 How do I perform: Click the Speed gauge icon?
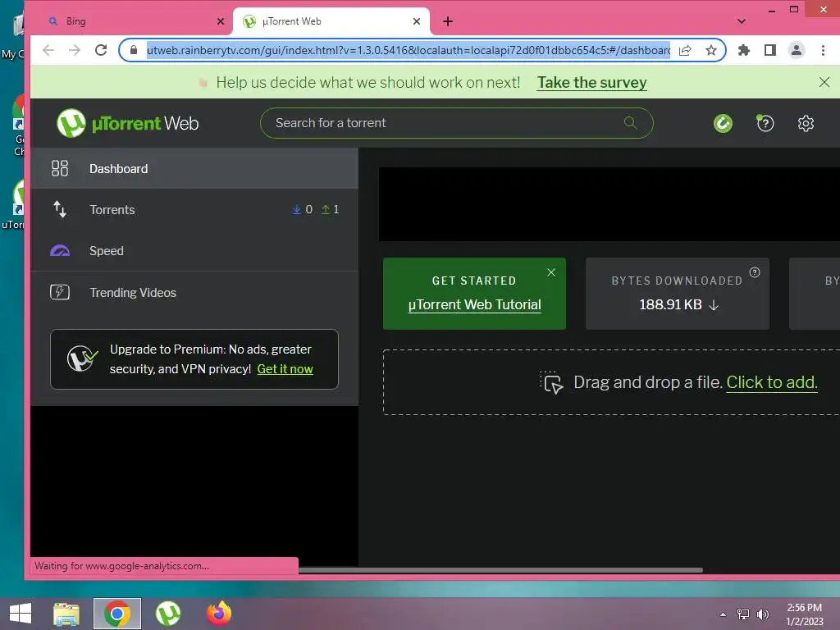click(59, 251)
